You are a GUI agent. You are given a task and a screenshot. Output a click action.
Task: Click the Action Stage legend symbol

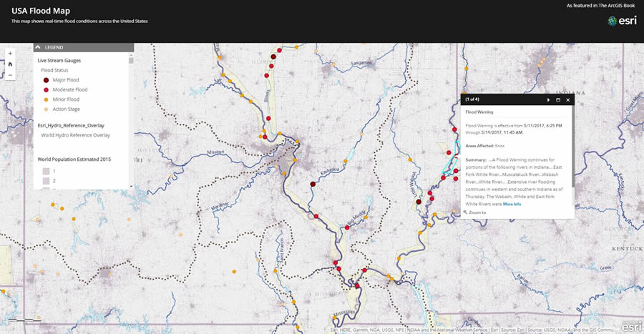click(46, 109)
